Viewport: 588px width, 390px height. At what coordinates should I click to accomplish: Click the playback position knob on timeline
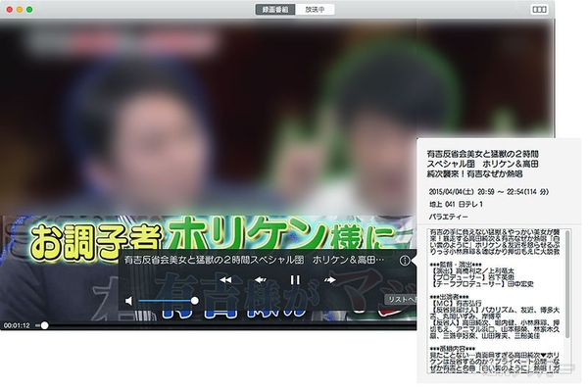point(45,325)
